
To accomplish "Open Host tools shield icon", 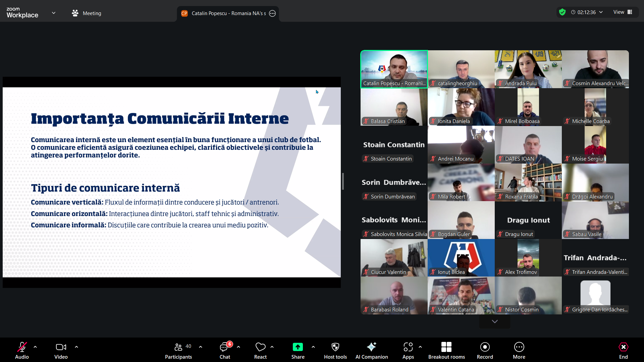I will tap(335, 347).
